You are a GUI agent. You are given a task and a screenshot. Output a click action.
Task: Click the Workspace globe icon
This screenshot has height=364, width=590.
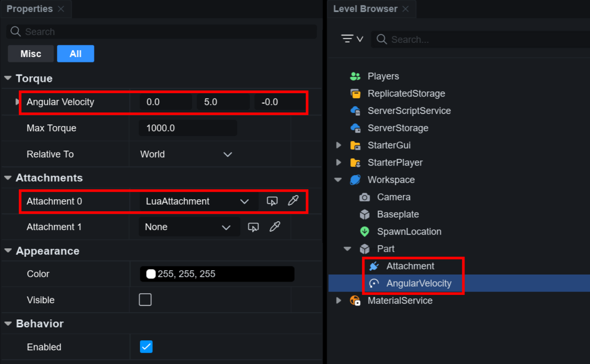coord(355,180)
